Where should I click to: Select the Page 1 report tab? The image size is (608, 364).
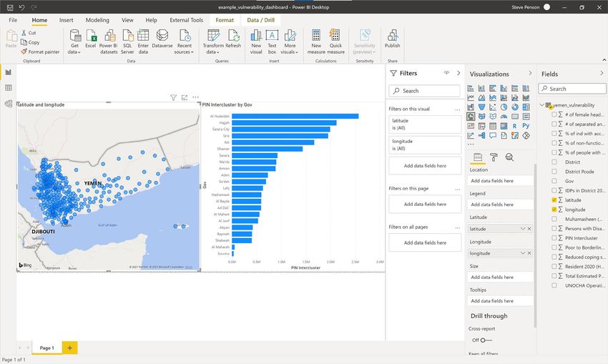(47, 348)
